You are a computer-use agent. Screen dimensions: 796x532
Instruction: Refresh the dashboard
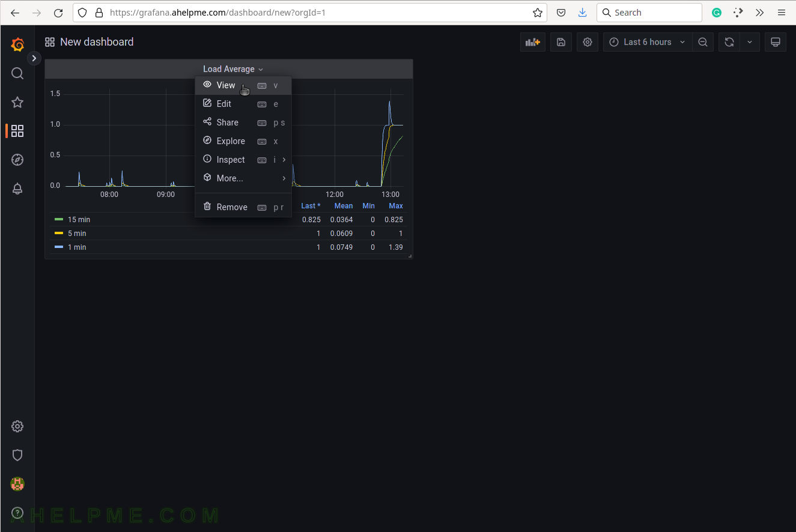tap(729, 42)
